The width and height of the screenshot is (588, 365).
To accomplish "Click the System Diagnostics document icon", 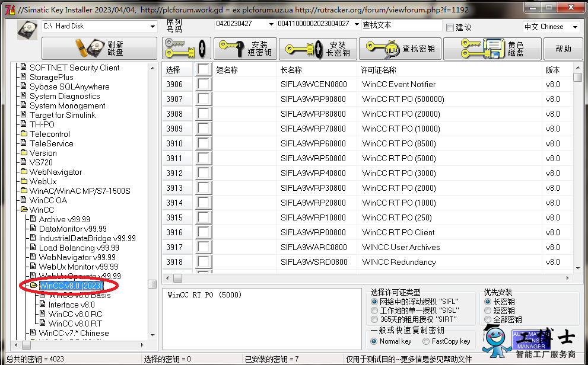I will point(24,96).
